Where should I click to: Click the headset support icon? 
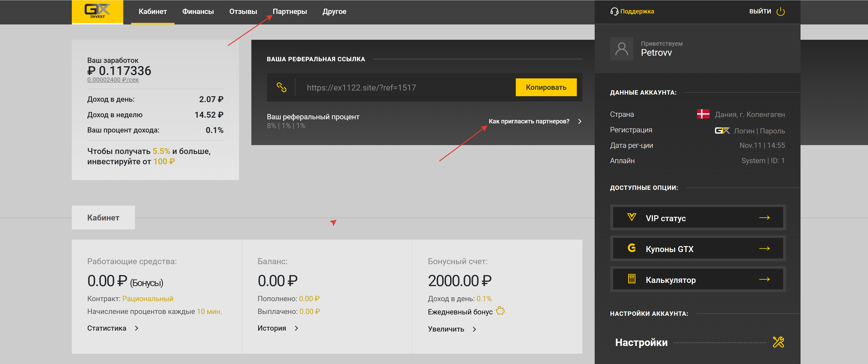click(x=614, y=11)
